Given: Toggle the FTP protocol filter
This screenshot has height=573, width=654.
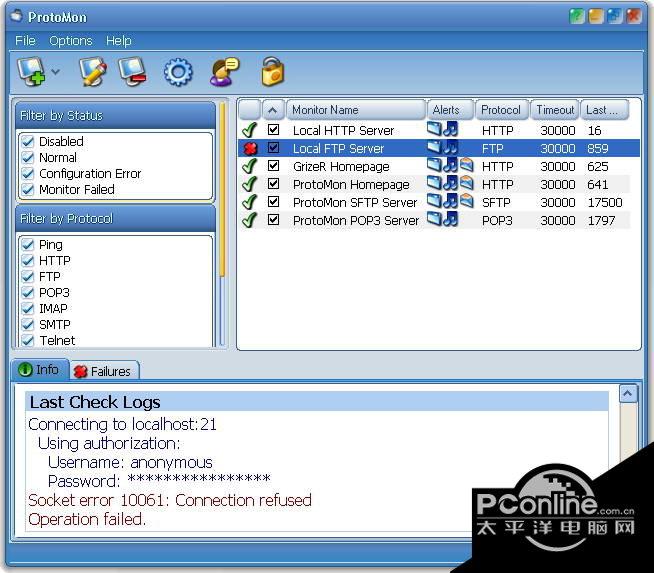Looking at the screenshot, I should point(28,276).
